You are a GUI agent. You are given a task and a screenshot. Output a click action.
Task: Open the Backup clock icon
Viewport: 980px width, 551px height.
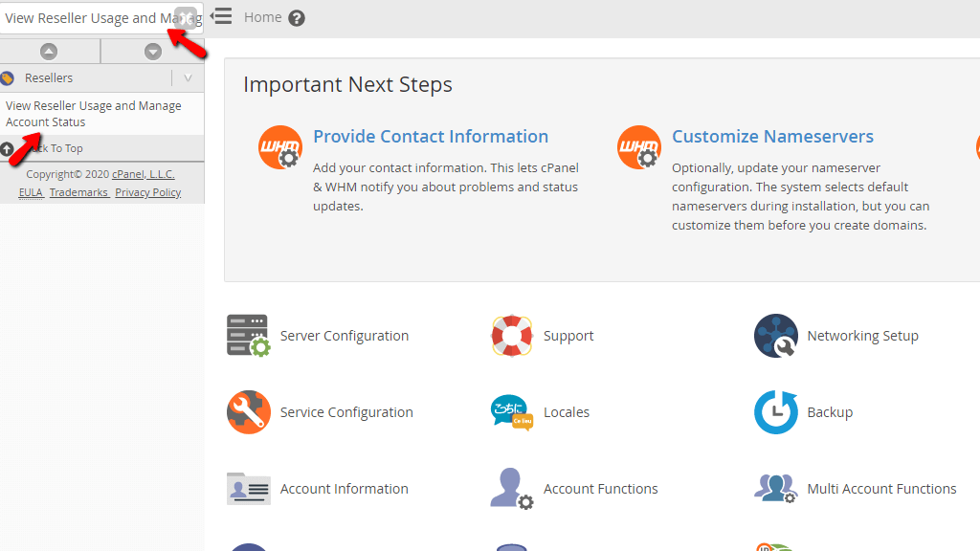click(x=775, y=412)
